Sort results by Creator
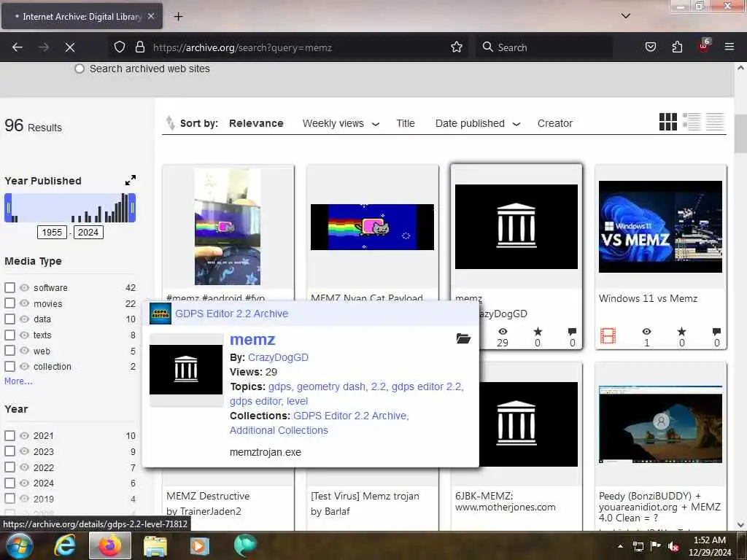Viewport: 747px width, 560px height. [x=554, y=123]
